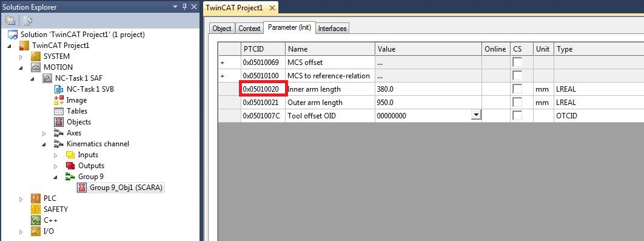Click the SYSTEM node gear icon
Image resolution: width=644 pixels, height=241 pixels.
[x=36, y=56]
